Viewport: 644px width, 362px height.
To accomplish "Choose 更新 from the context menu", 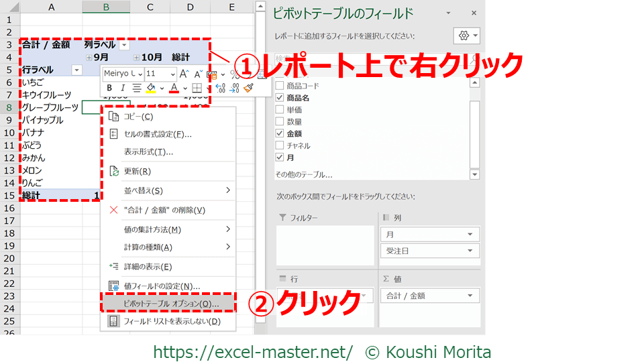I will coord(138,171).
